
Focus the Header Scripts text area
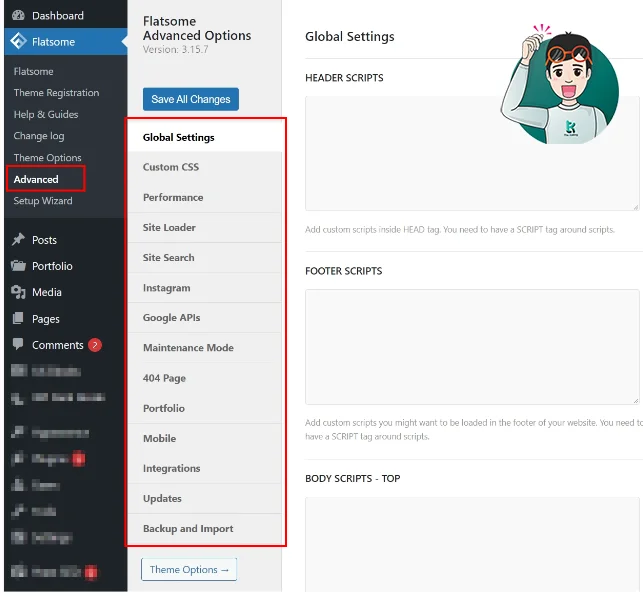coord(472,153)
